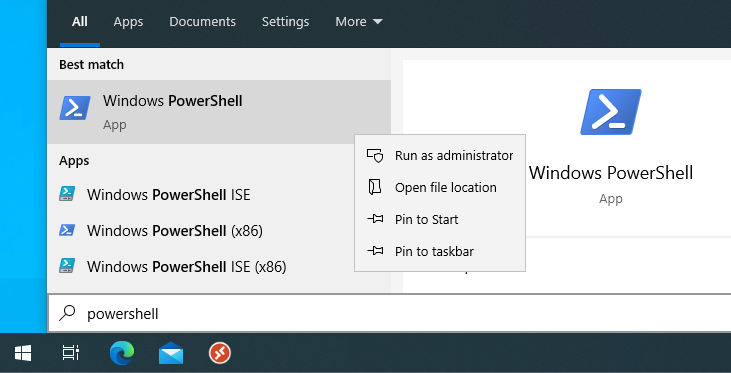Click the folder icon beside Open file location
Viewport: 731px width, 373px height.
[375, 187]
